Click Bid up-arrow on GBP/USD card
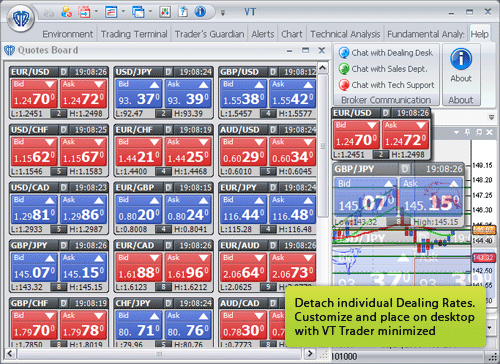Image resolution: width=500 pixels, height=364 pixels. pyautogui.click(x=259, y=85)
